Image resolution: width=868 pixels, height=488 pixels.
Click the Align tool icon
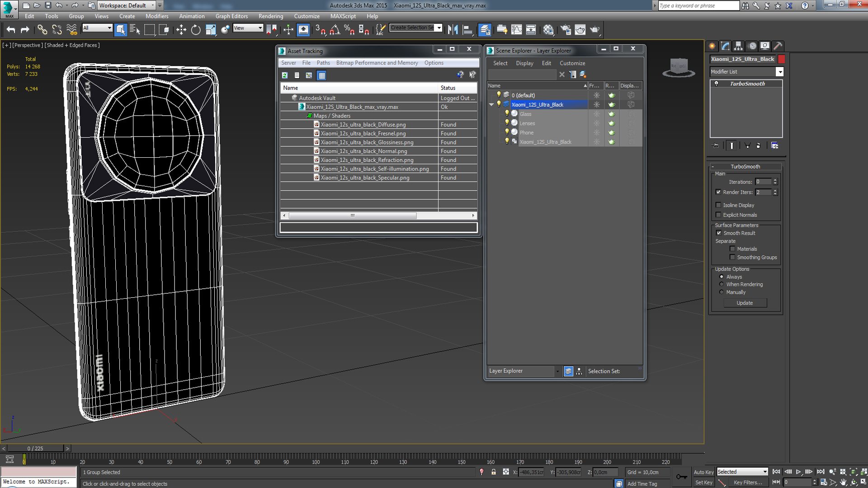point(467,30)
